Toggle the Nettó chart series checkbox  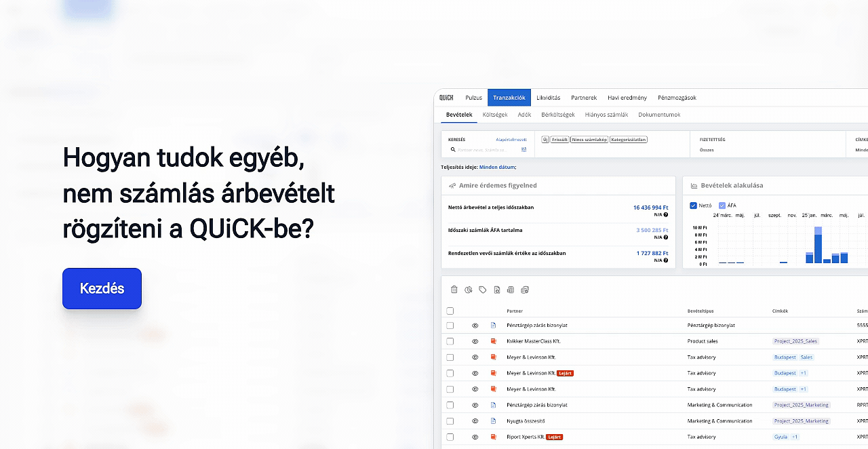(x=693, y=206)
